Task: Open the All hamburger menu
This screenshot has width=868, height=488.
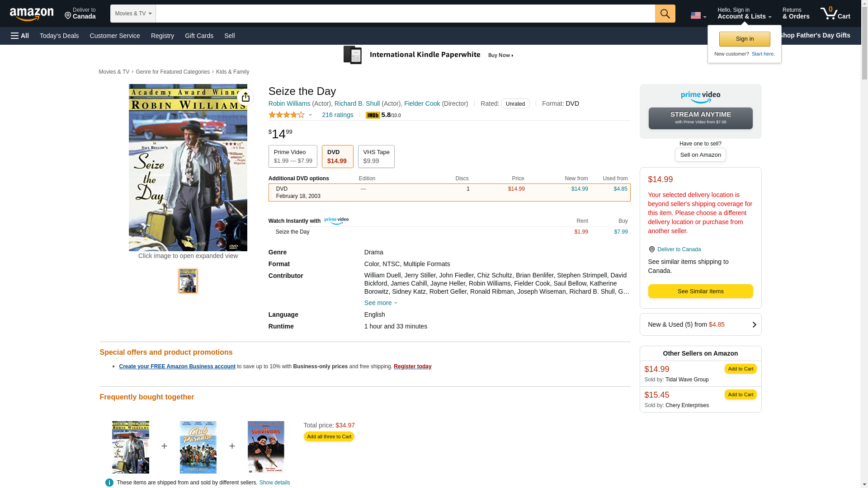Action: (20, 36)
